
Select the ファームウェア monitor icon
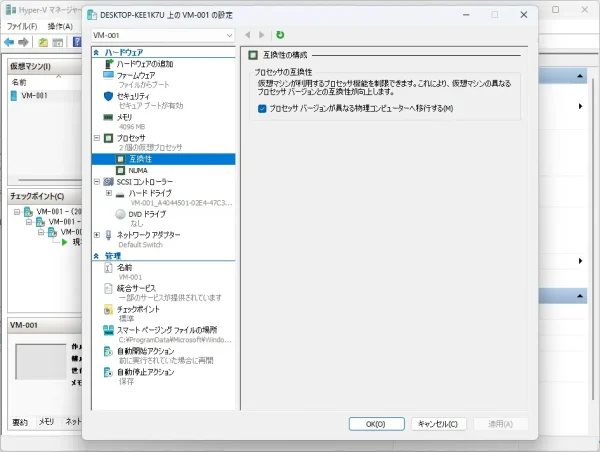(108, 75)
